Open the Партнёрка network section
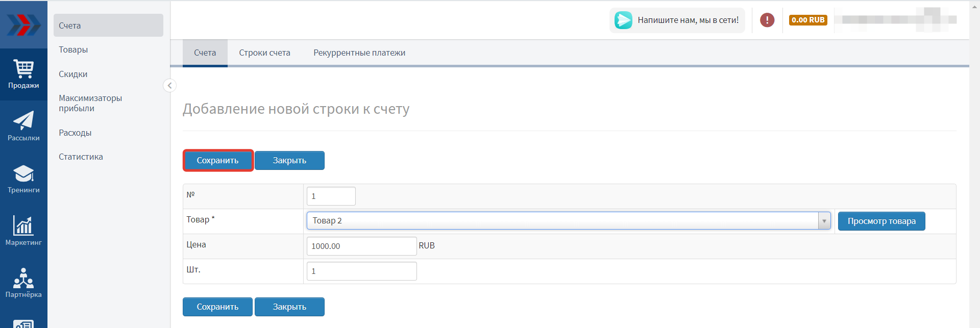The width and height of the screenshot is (980, 328). pyautogui.click(x=23, y=283)
